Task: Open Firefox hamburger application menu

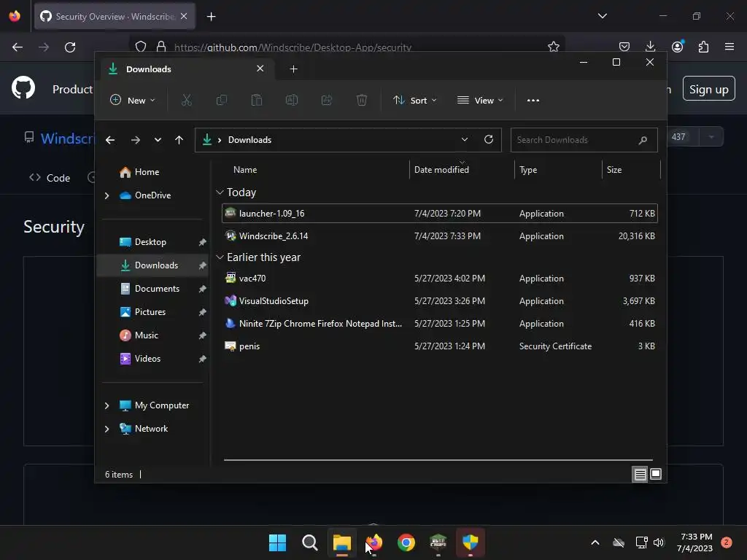Action: 729,47
